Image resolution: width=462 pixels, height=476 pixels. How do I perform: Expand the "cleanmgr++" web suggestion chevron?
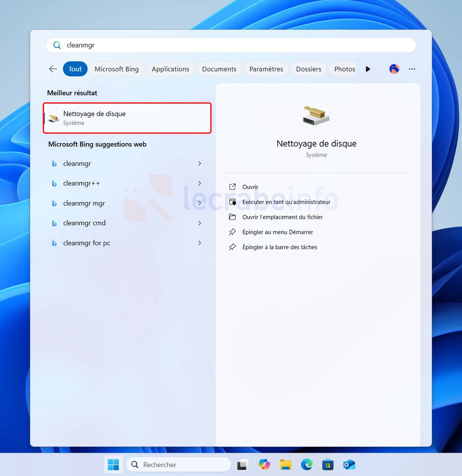[200, 183]
